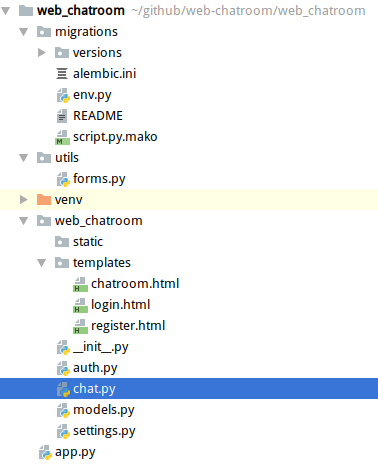Click the script.py.mako template file icon

[62, 137]
